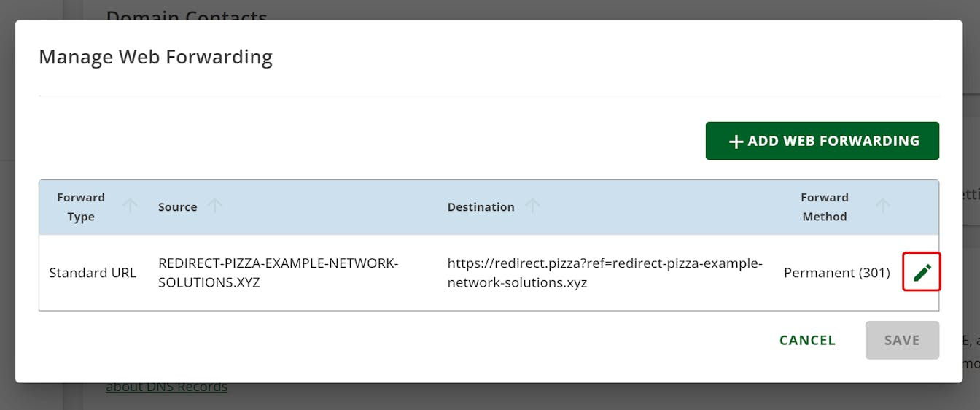Click the Forward Method column header

[824, 207]
